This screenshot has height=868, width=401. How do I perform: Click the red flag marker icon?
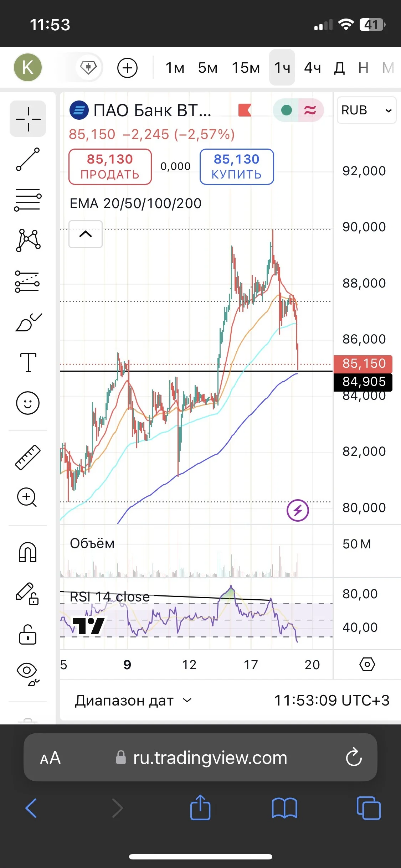click(245, 110)
